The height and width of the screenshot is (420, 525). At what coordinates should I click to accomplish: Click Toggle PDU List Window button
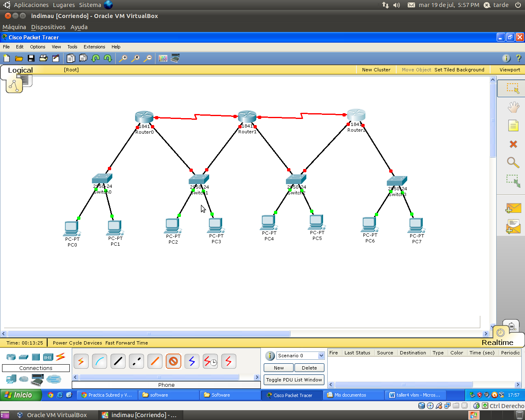coord(294,380)
